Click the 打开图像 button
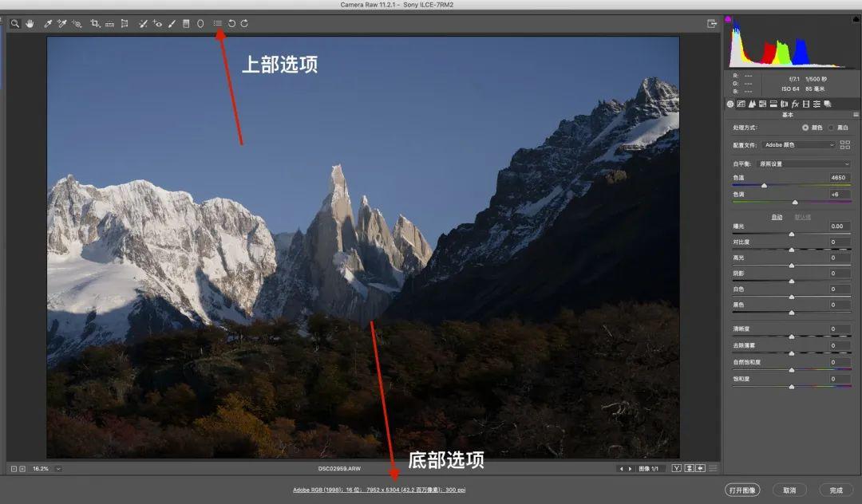 click(x=744, y=489)
